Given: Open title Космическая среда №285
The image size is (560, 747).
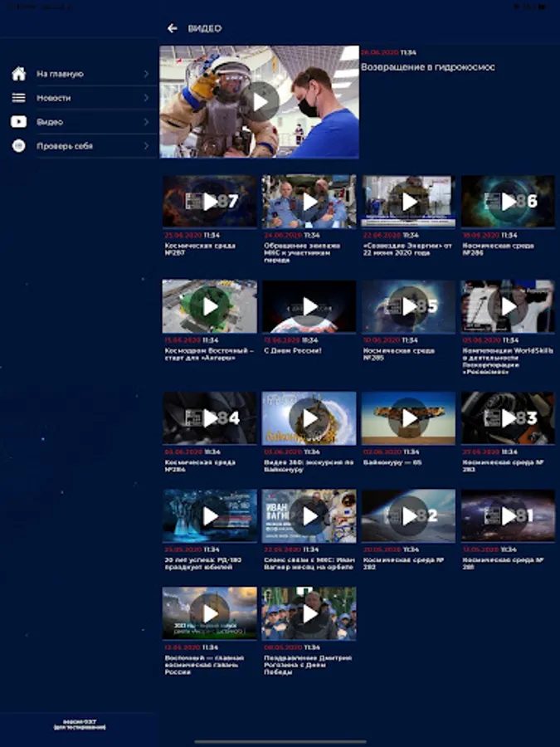Looking at the screenshot, I should (398, 354).
